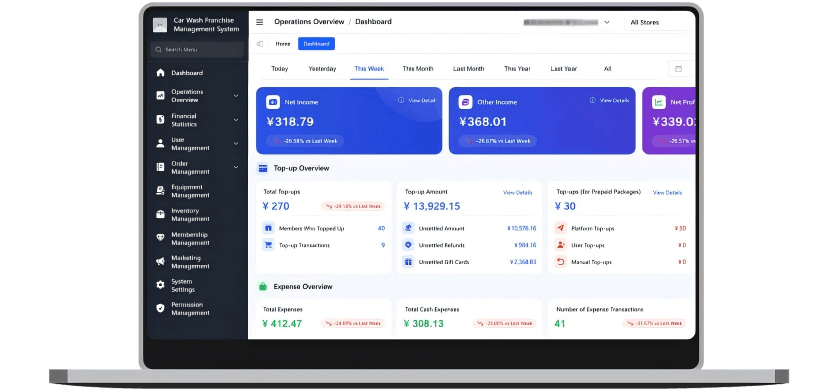The height and width of the screenshot is (390, 838).
Task: Click the Equipment Management icon
Action: pyautogui.click(x=160, y=191)
